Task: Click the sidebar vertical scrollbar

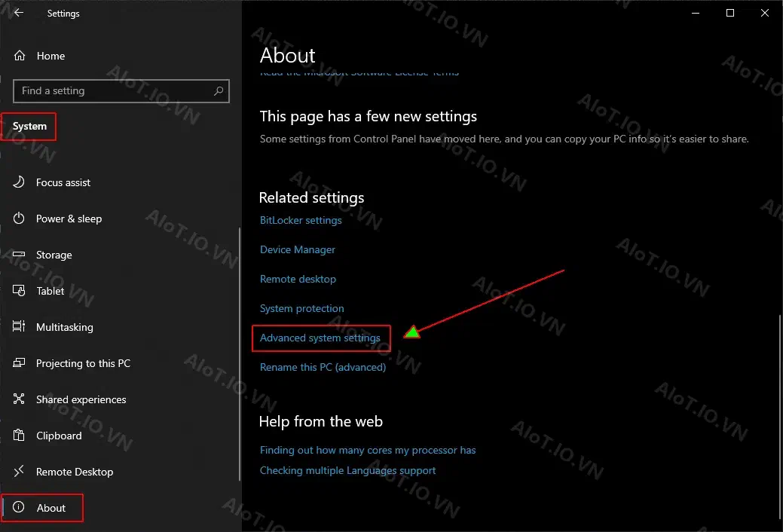Action: point(240,354)
